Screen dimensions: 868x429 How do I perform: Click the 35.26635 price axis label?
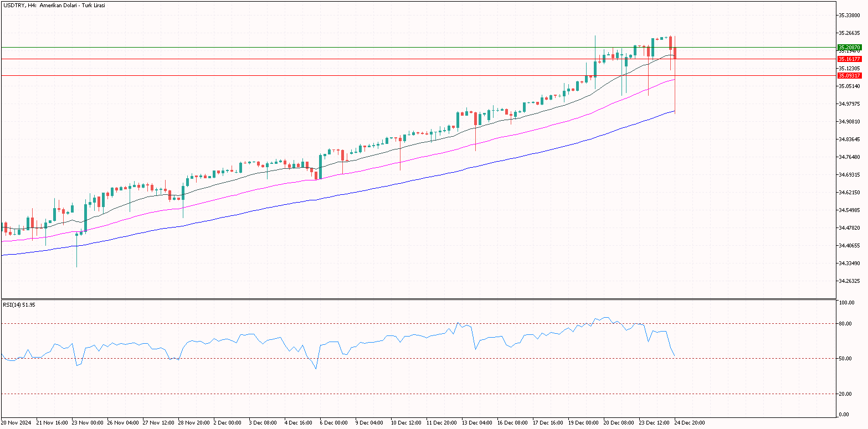click(x=849, y=33)
